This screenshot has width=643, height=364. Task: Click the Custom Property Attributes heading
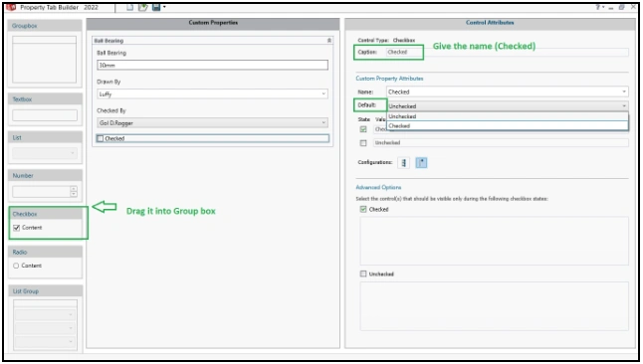389,79
